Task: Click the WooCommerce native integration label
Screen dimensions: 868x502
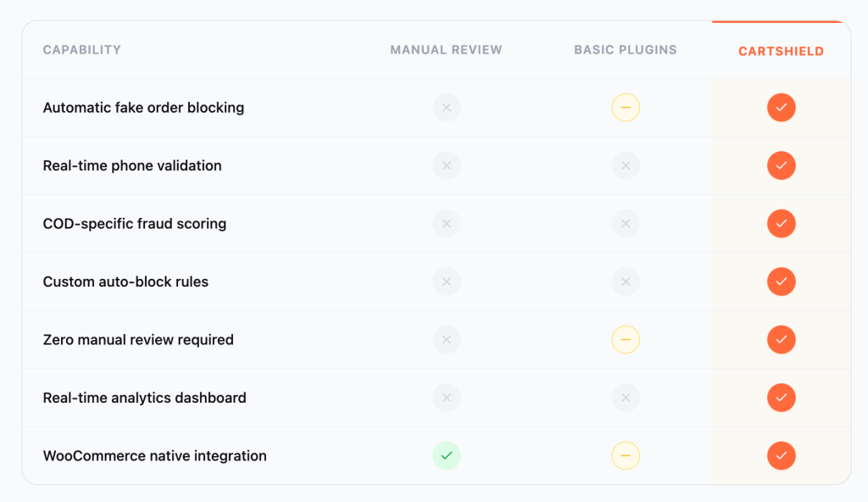Action: tap(154, 456)
